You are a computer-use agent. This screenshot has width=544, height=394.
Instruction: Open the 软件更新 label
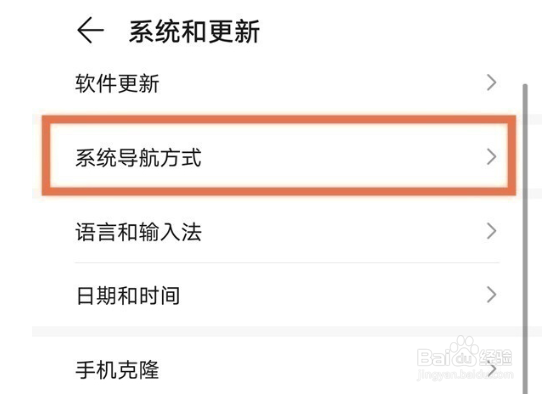117,84
